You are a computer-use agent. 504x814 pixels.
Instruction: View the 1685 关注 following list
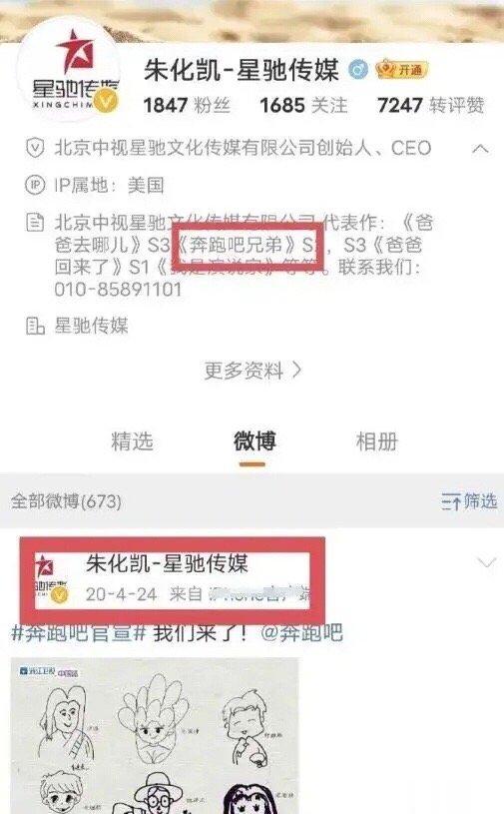tap(303, 106)
